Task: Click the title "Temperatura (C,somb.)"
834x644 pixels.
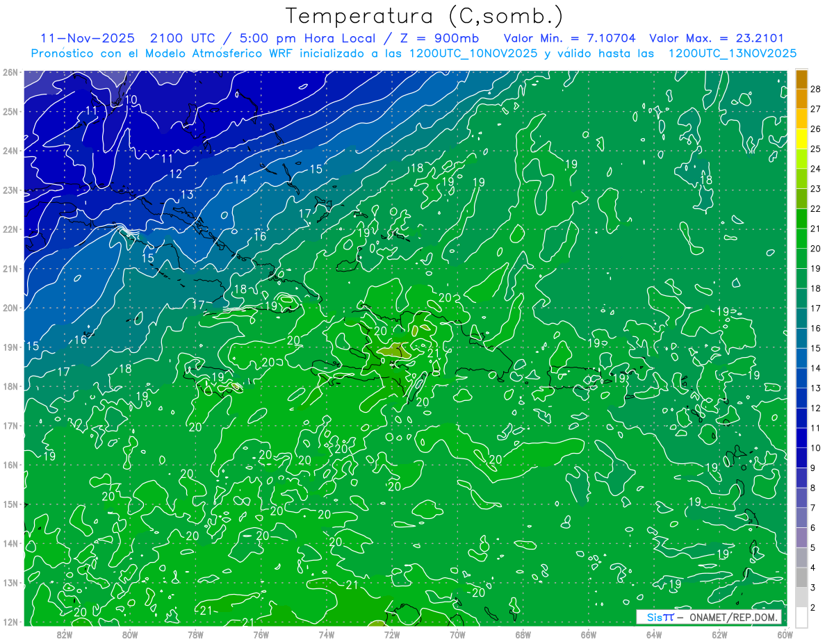Action: click(425, 16)
